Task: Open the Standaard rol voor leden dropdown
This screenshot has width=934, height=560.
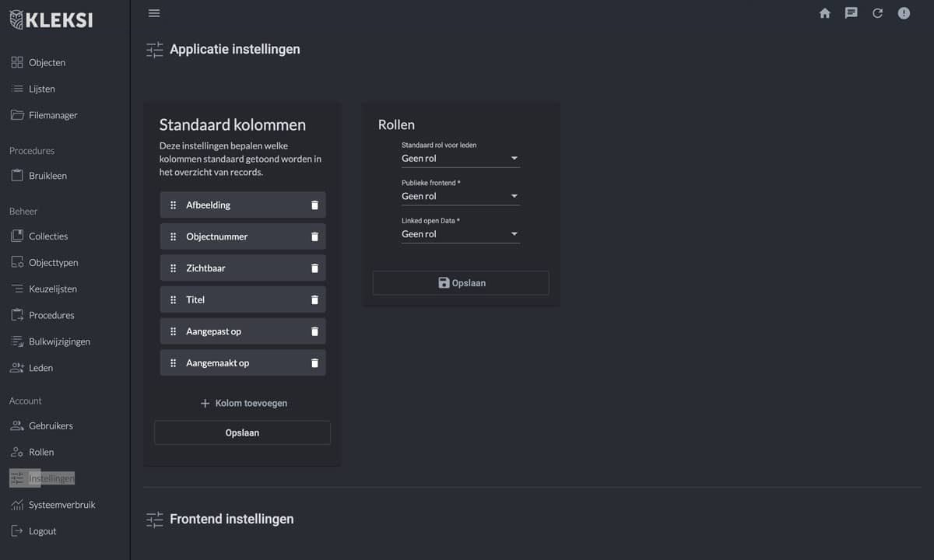Action: pos(460,159)
